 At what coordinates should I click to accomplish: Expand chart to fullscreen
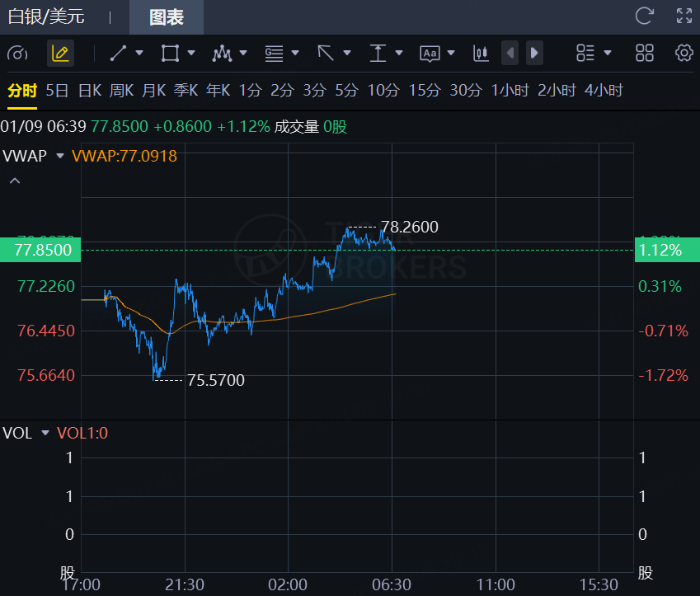684,16
